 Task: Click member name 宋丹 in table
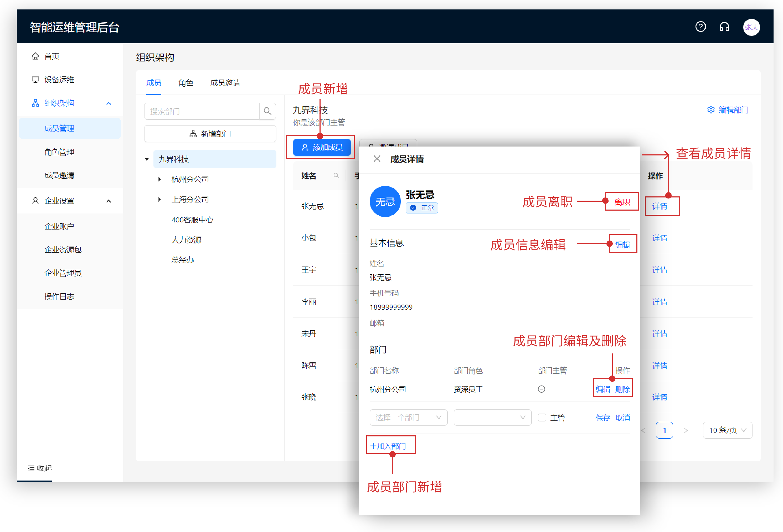(x=309, y=334)
